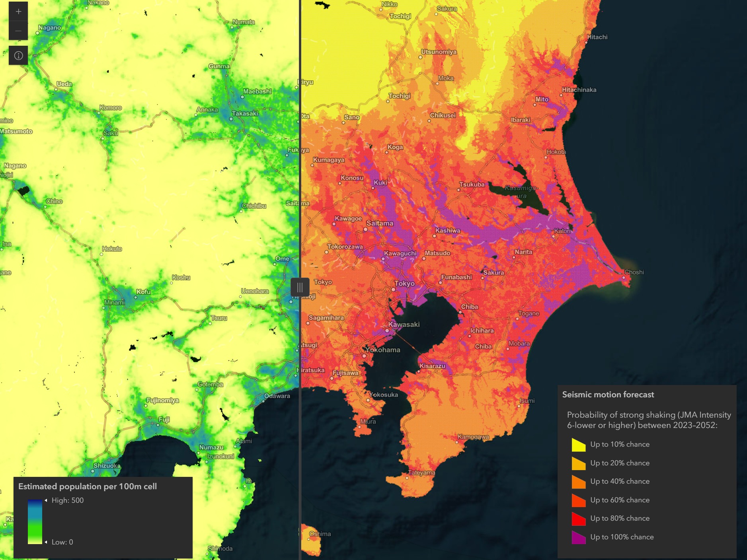Viewport: 747px width, 560px height.
Task: Select the yellow 'Up to 10% chance' swatch
Action: pos(578,445)
